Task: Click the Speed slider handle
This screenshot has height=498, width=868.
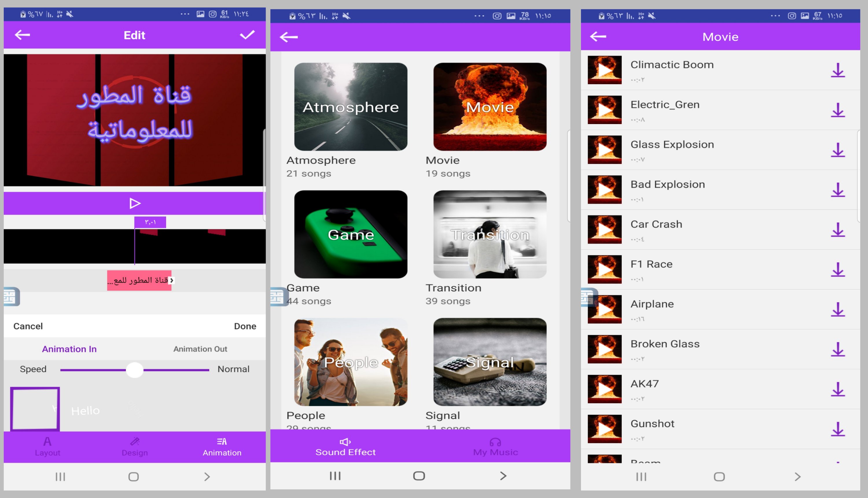Action: 135,370
